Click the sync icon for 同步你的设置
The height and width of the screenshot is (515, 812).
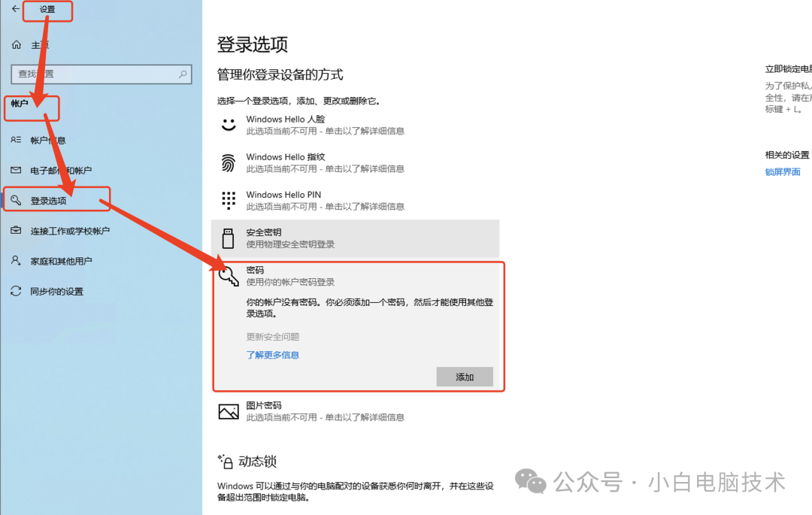tap(16, 291)
